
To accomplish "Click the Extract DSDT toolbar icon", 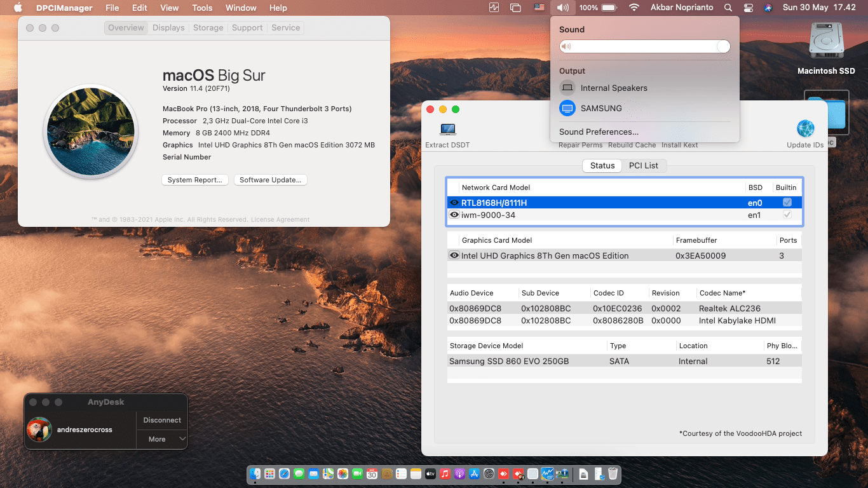I will 447,129.
